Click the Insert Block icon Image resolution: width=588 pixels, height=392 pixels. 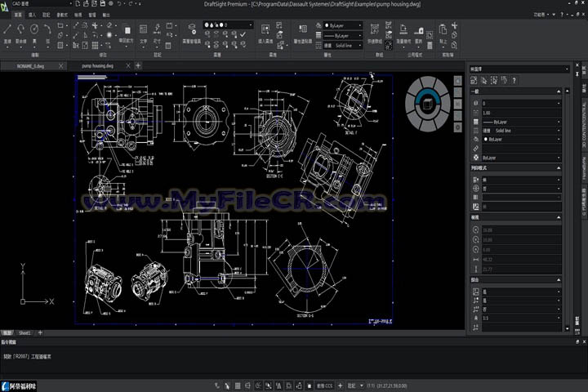click(x=265, y=29)
